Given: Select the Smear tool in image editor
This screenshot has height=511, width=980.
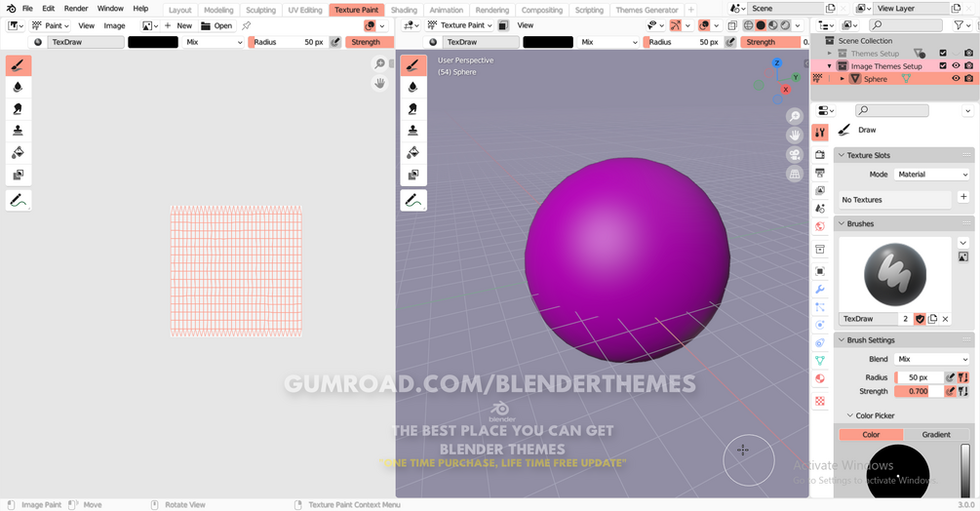Looking at the screenshot, I should click(19, 109).
